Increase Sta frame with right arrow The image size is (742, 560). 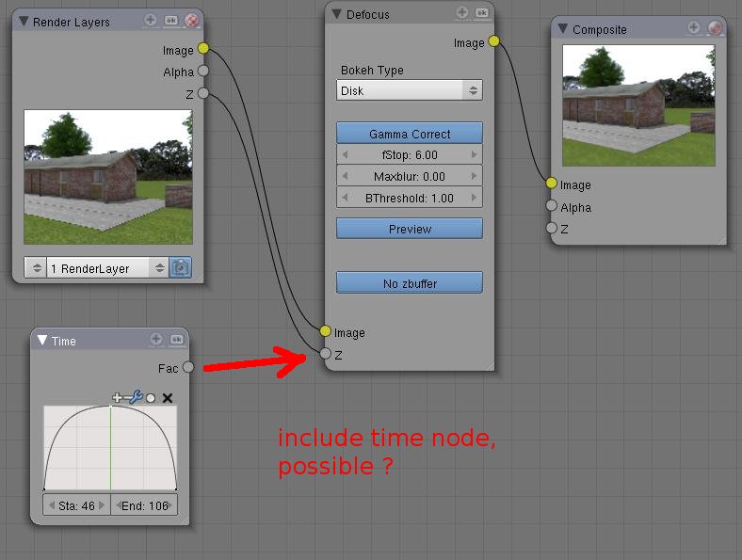[102, 505]
